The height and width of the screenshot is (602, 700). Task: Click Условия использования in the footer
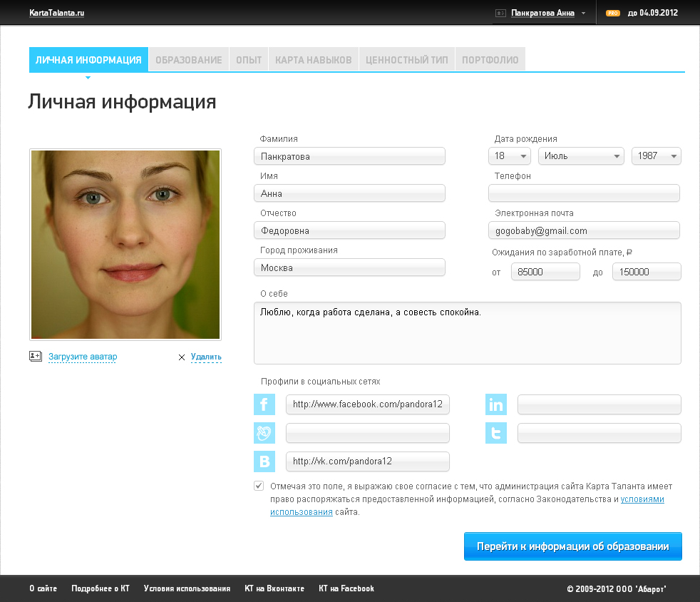[187, 588]
